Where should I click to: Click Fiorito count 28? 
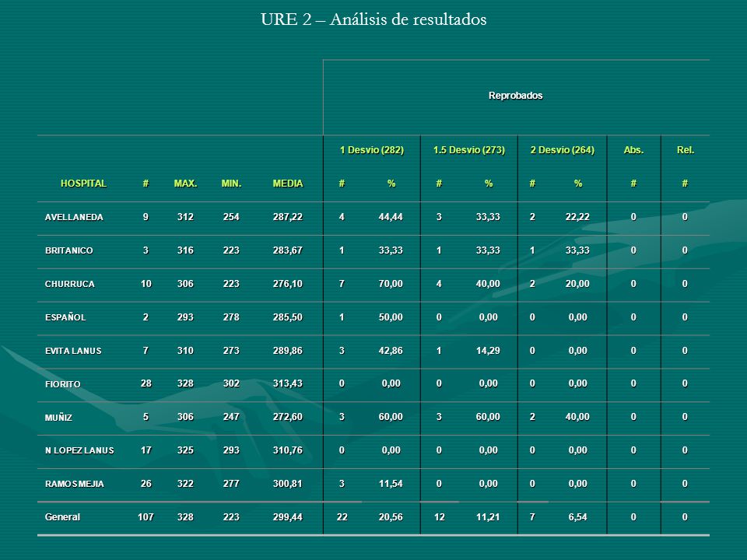tap(146, 383)
